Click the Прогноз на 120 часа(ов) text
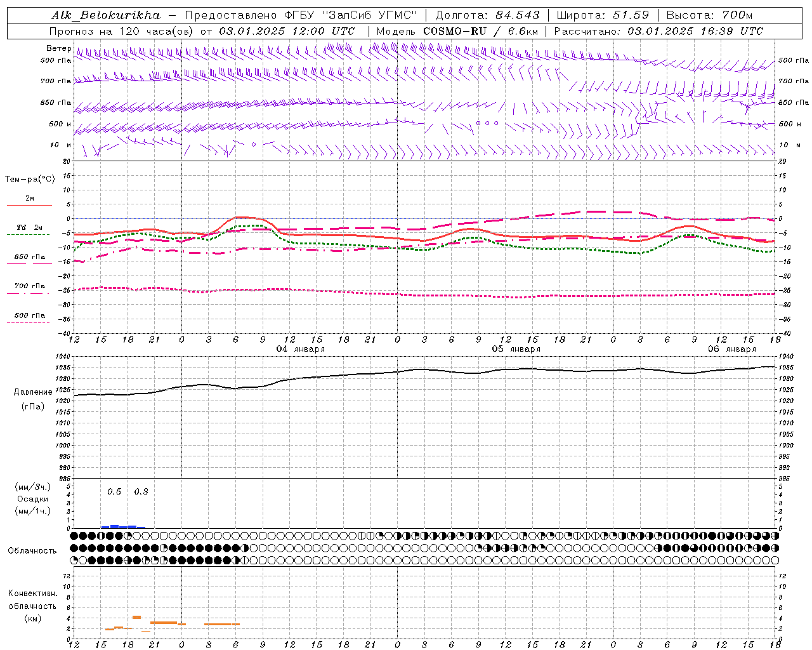812x650 pixels. pos(122,31)
